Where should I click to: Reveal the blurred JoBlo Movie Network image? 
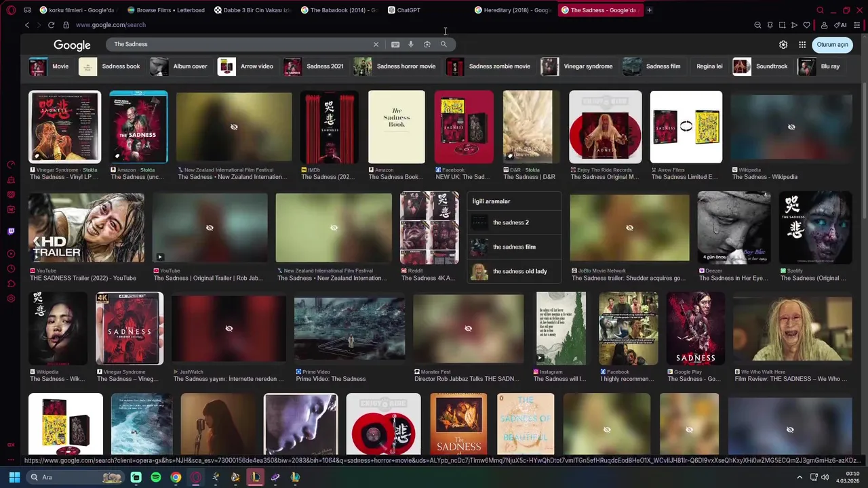(629, 228)
